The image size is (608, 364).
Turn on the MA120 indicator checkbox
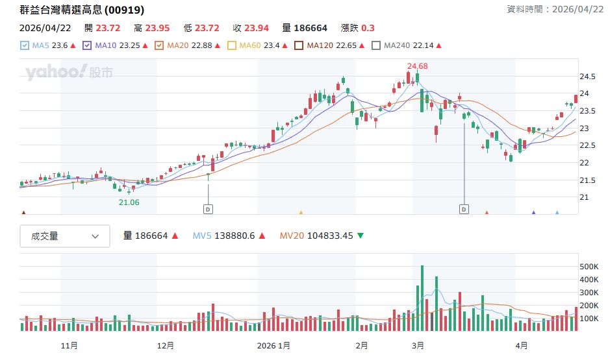click(299, 45)
